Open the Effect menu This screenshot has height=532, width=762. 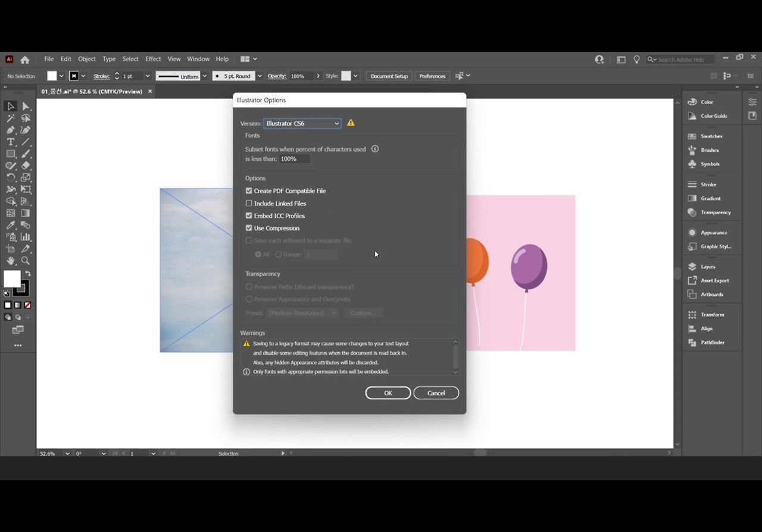pyautogui.click(x=153, y=59)
